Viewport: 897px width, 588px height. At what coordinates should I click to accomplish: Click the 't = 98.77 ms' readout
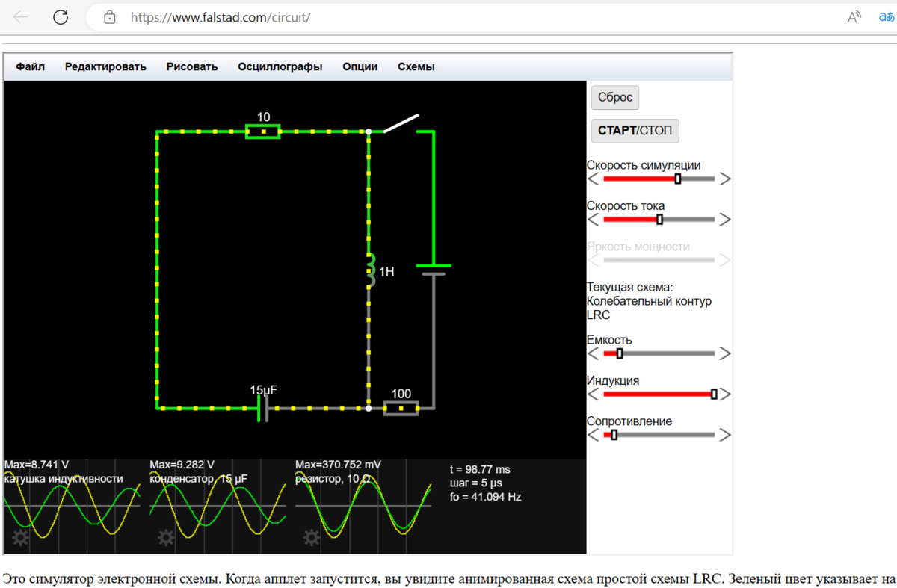pos(480,469)
